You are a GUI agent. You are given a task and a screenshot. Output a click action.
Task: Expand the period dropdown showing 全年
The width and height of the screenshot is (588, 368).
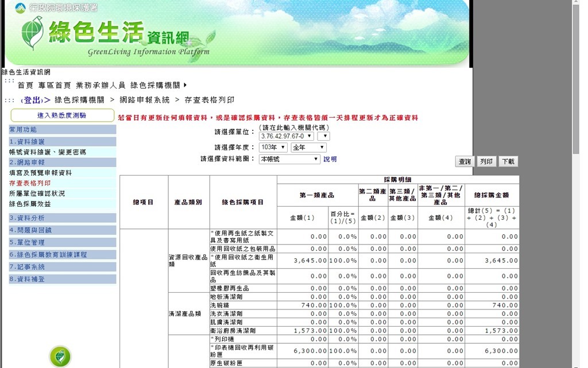[x=308, y=148]
